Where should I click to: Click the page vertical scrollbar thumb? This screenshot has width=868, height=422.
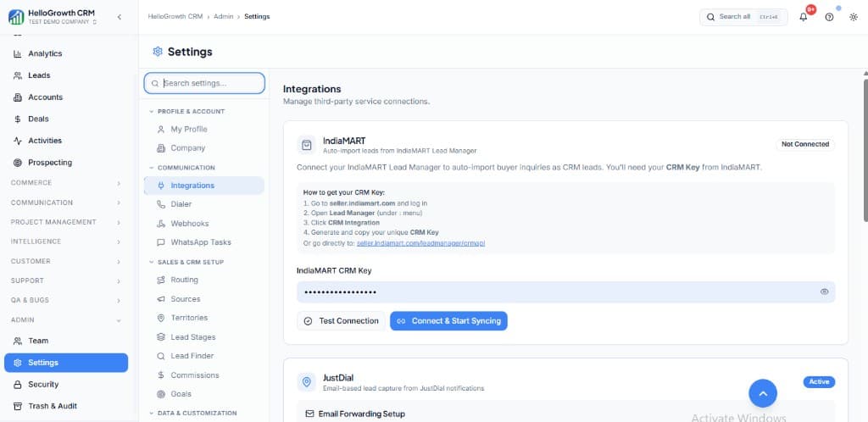pyautogui.click(x=865, y=149)
